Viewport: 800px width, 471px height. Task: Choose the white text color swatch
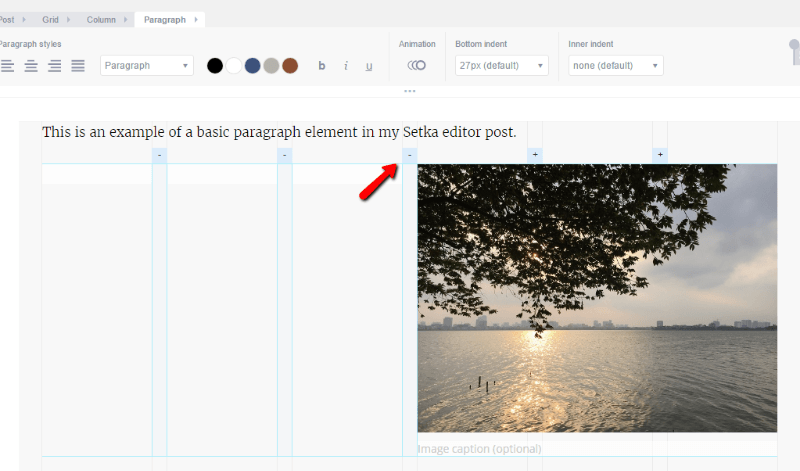[x=234, y=66]
